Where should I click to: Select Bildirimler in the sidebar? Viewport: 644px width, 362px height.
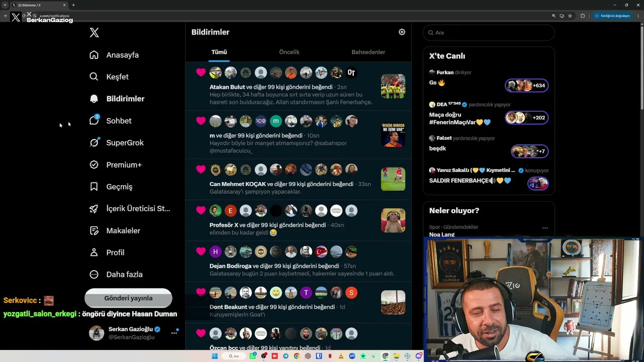coord(117,99)
